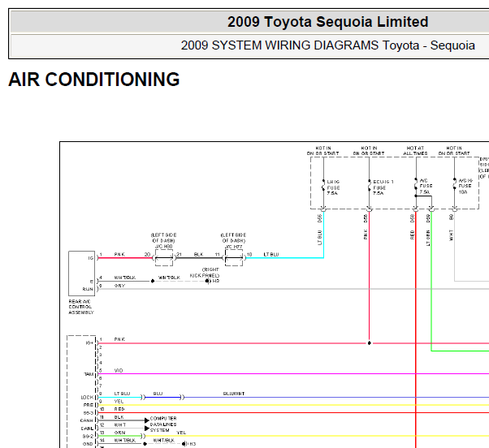Viewport: 489px width, 448px height.
Task: Click the J/C H77 junction connector box
Action: pos(234,257)
